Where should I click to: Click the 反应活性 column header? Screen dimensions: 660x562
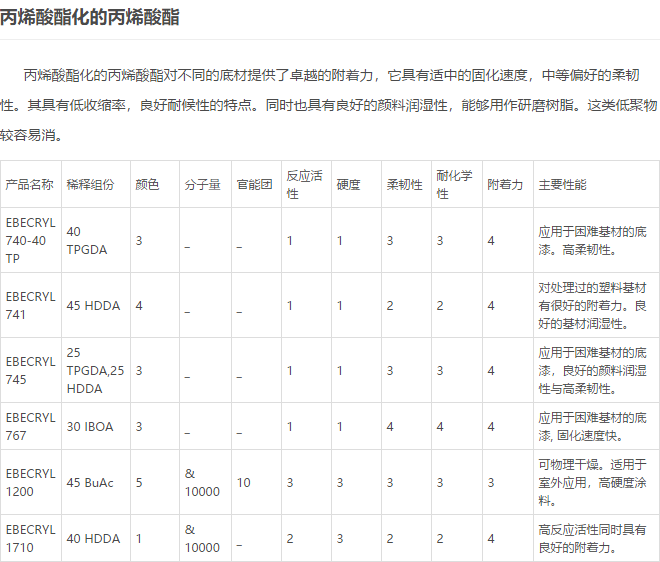pyautogui.click(x=304, y=184)
